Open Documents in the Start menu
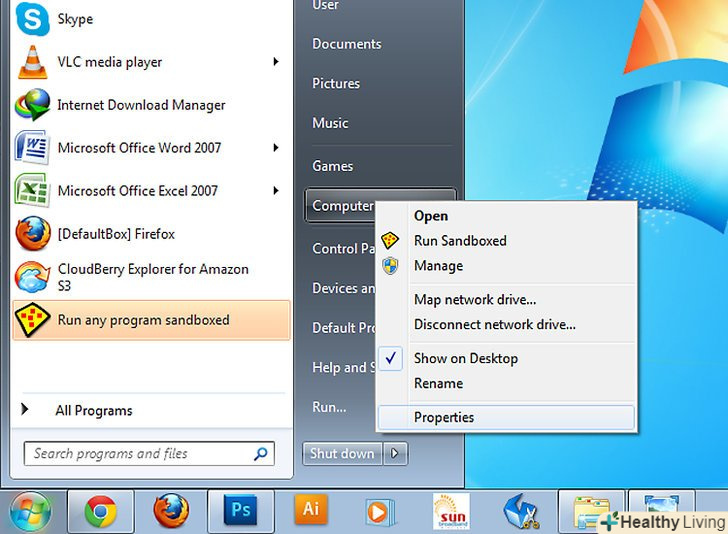This screenshot has height=534, width=728. 347,44
